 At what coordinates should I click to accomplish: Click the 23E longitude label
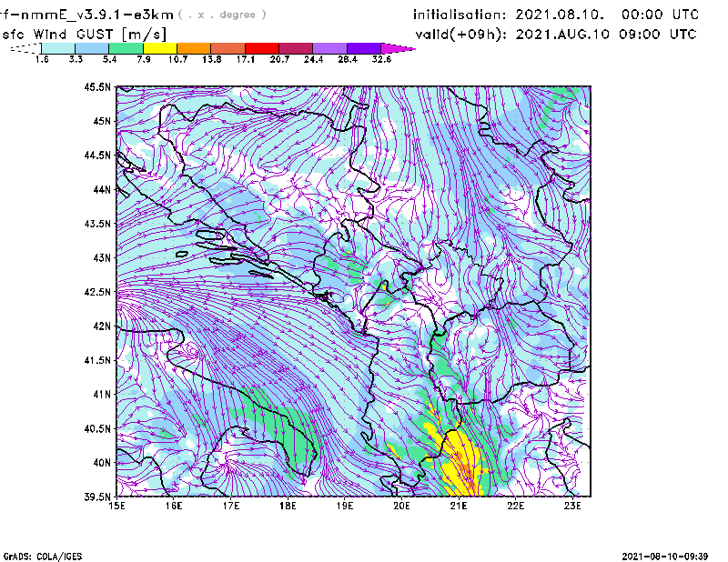[x=572, y=506]
